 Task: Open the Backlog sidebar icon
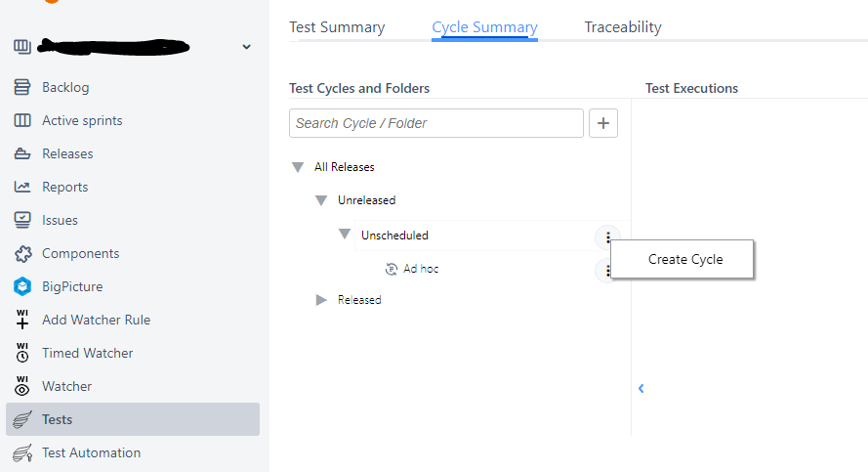pyautogui.click(x=21, y=88)
